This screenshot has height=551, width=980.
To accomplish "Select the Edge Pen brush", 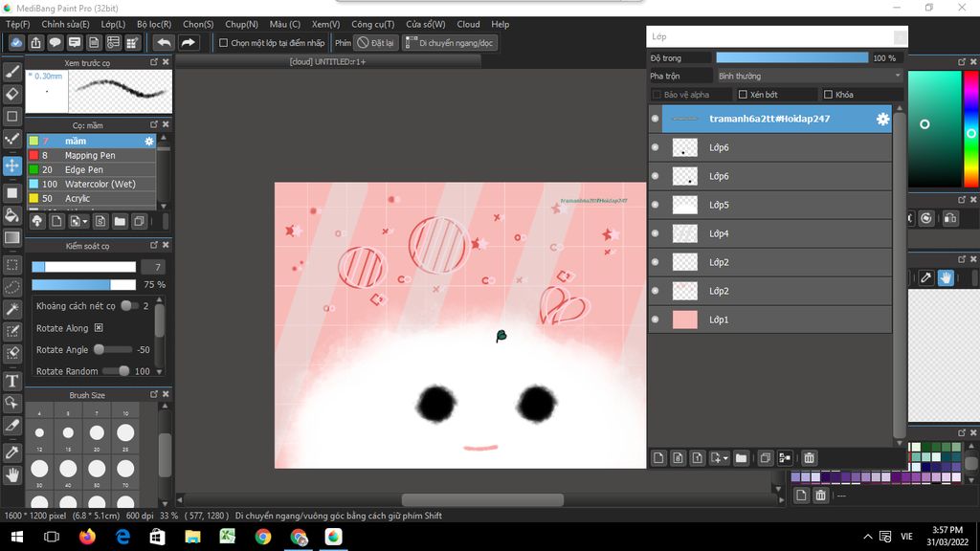I will [x=91, y=170].
